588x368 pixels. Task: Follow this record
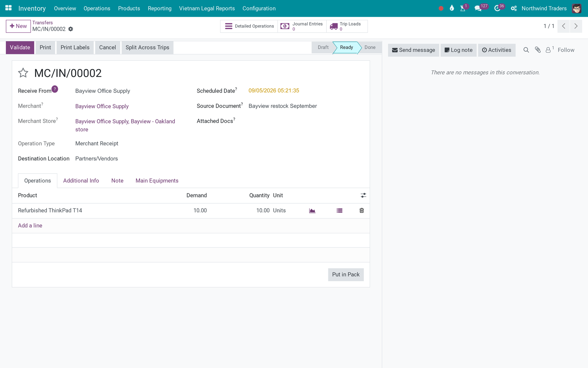coord(566,50)
